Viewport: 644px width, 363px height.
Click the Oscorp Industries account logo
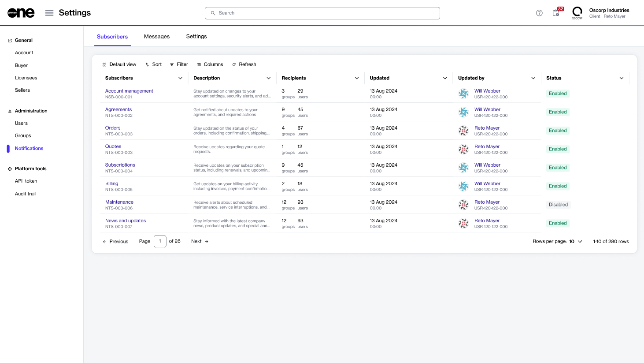(x=577, y=13)
